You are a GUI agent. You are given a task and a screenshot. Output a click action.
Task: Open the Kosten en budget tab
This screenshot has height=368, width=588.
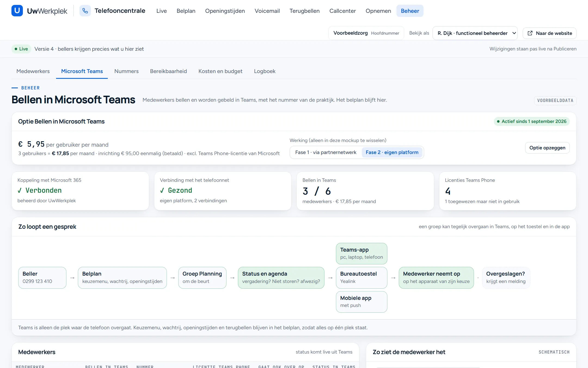220,71
